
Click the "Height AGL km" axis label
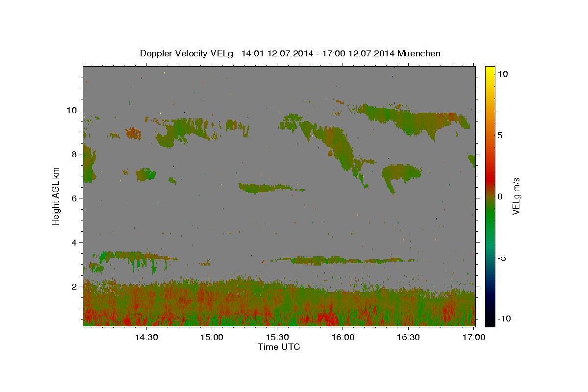pos(56,196)
